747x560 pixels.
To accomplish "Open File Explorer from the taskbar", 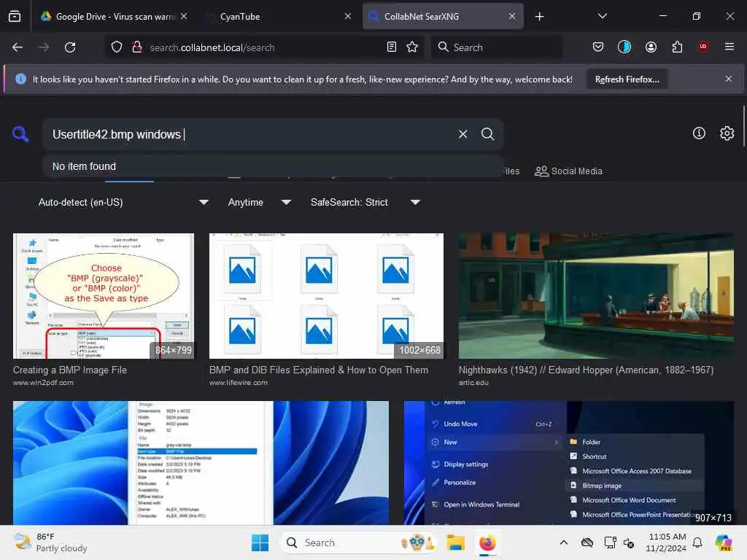I will tap(455, 542).
